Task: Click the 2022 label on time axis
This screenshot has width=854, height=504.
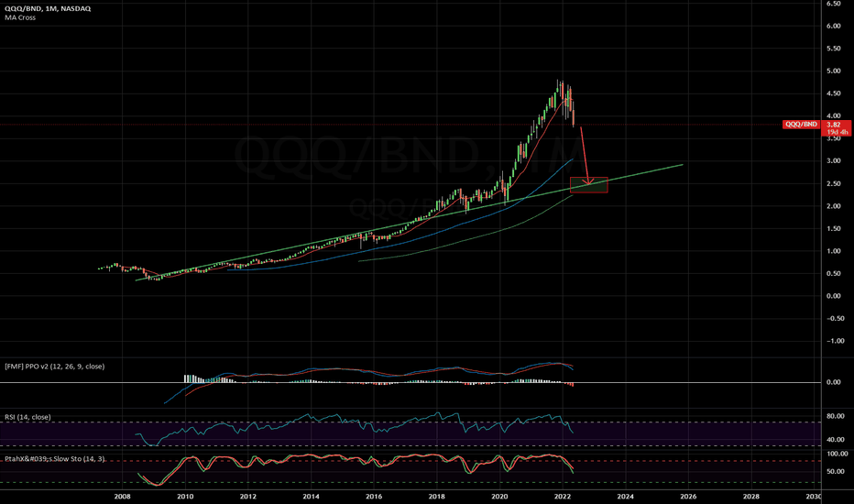Action: pos(563,497)
